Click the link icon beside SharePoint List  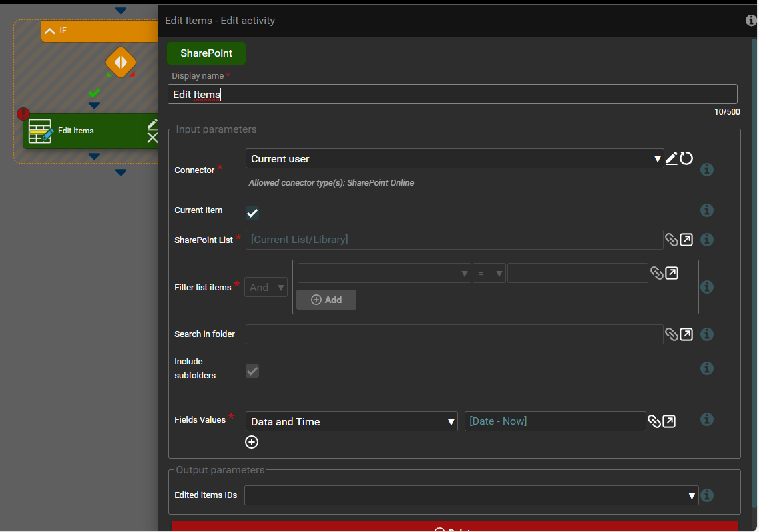pos(671,240)
